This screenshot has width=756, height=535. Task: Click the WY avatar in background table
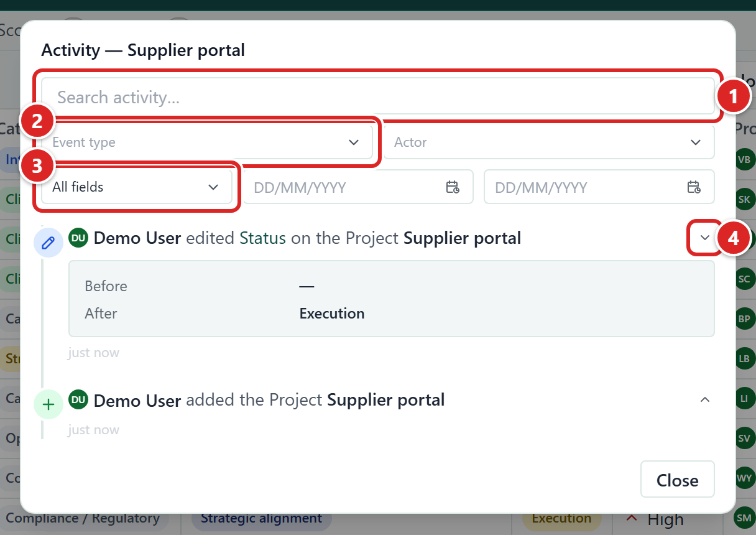(x=744, y=478)
